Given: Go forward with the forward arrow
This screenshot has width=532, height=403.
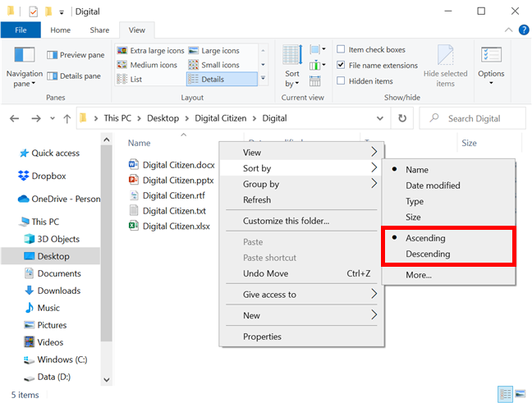Looking at the screenshot, I should (36, 118).
